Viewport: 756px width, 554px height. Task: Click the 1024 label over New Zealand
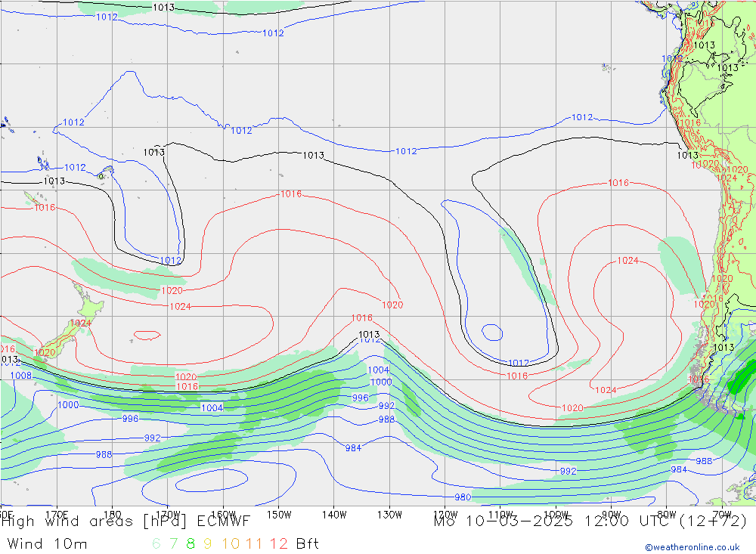80,323
